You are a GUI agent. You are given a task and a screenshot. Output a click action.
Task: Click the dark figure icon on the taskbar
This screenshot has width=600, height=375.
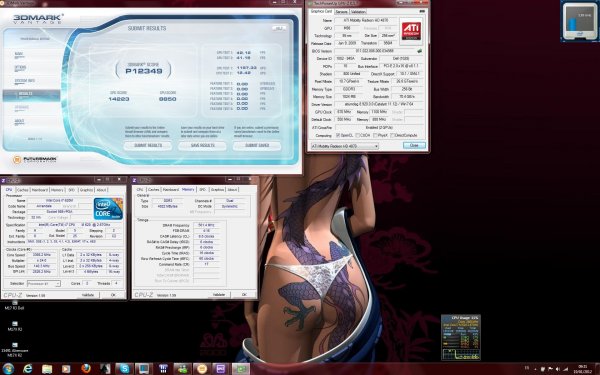(x=105, y=369)
